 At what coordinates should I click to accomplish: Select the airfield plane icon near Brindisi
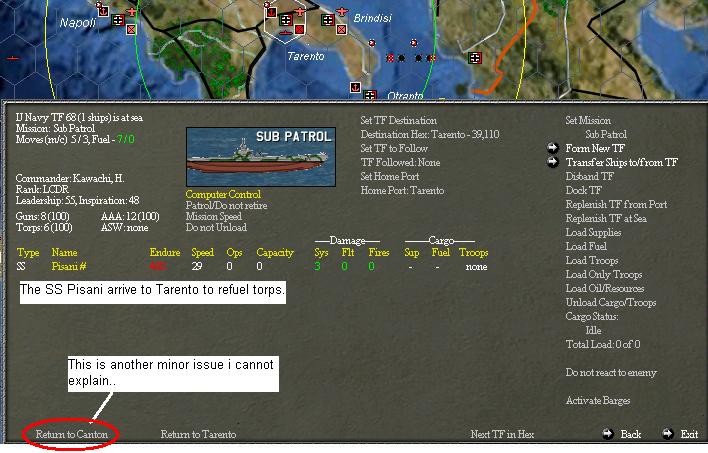pos(342,11)
